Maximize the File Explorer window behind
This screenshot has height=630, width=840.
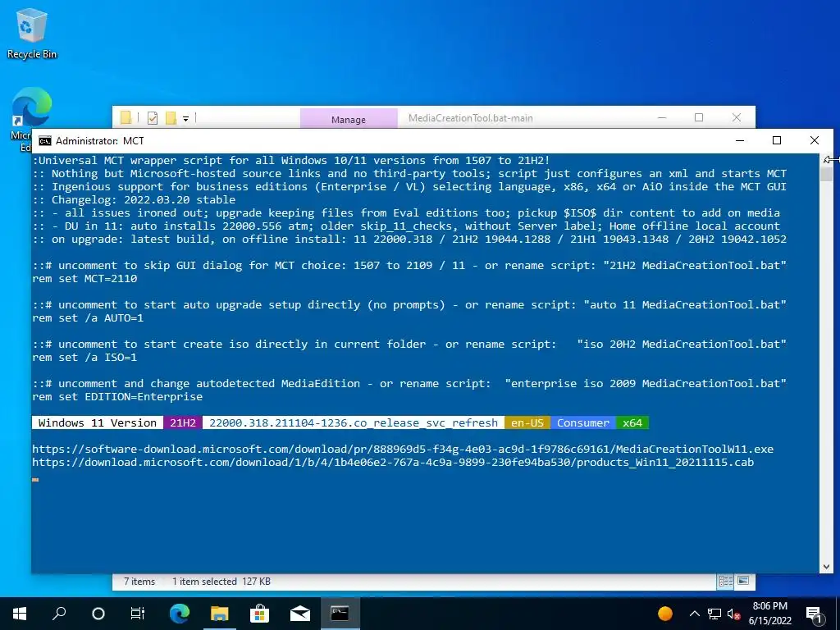699,118
